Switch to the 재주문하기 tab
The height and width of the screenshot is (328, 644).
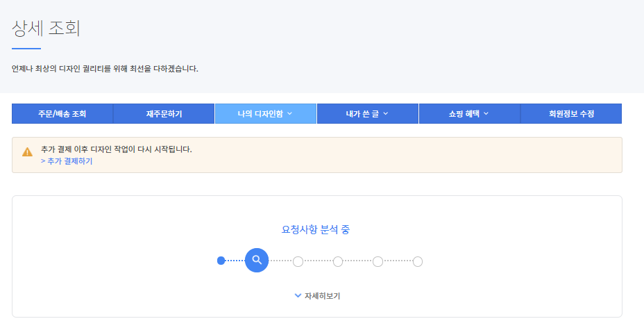[x=164, y=113]
